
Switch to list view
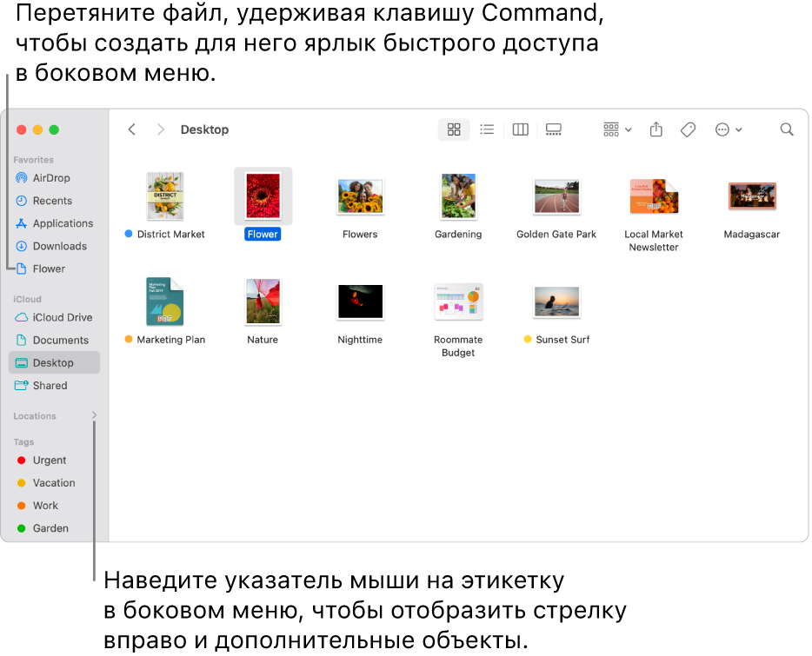[x=487, y=129]
